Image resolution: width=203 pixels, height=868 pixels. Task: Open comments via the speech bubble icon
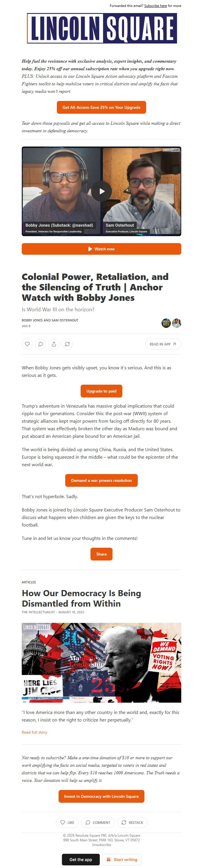[x=41, y=344]
